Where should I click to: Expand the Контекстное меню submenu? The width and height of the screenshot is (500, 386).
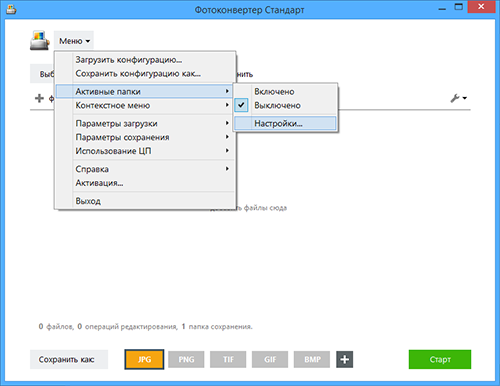pyautogui.click(x=145, y=105)
